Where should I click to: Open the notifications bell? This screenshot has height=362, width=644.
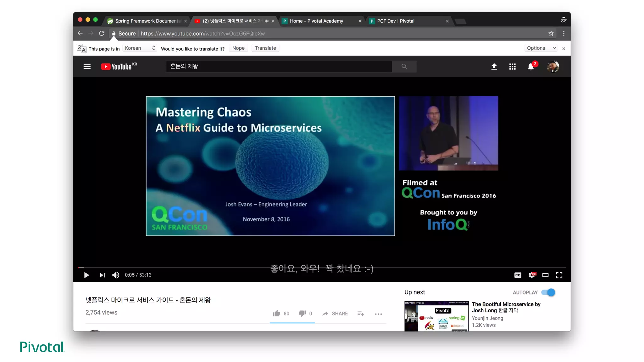pos(531,67)
